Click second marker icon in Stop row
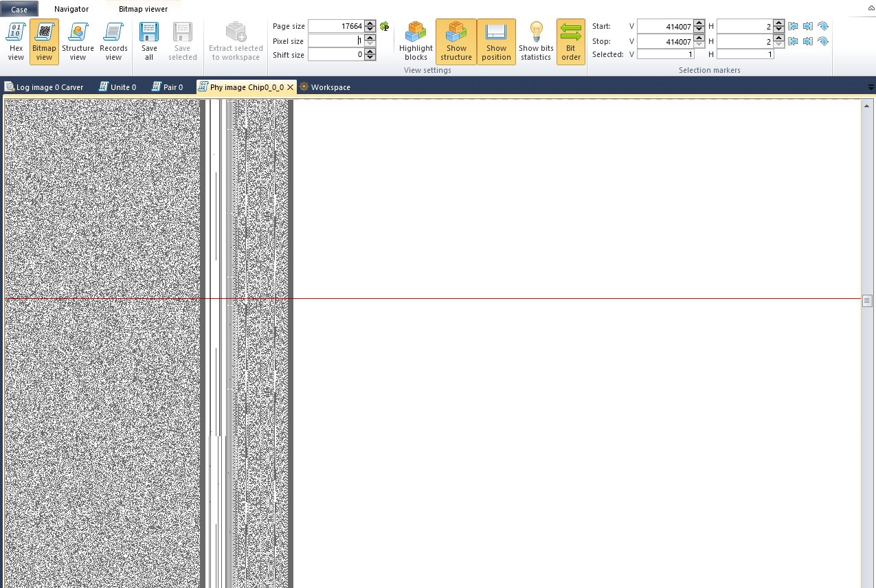Image resolution: width=876 pixels, height=588 pixels. (x=808, y=41)
